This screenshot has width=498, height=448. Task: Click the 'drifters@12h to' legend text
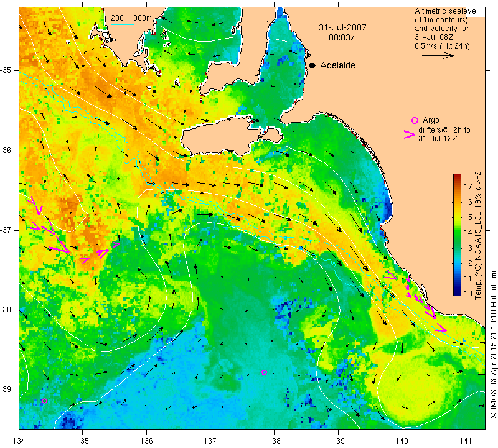coord(444,130)
